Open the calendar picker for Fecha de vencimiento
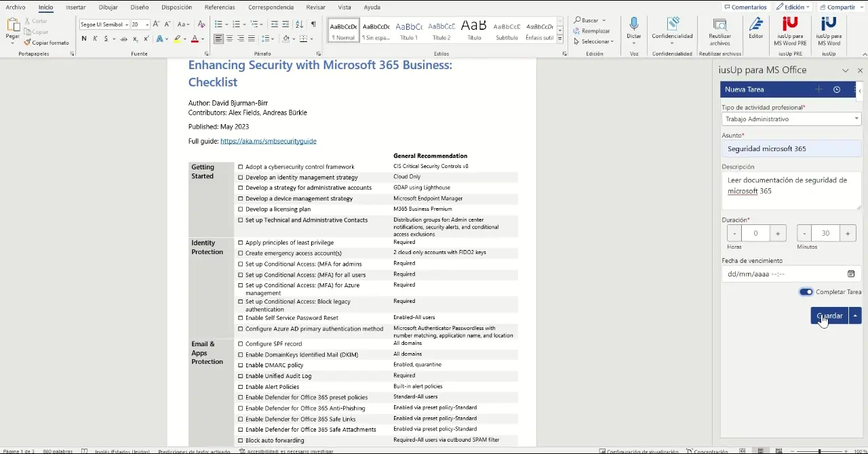Image resolution: width=868 pixels, height=454 pixels. (x=851, y=274)
